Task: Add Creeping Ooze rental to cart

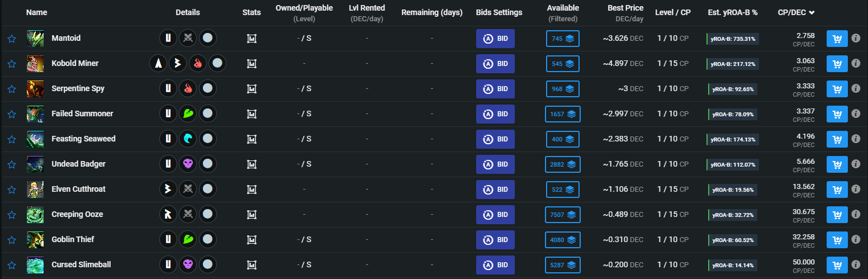Action: click(x=837, y=215)
